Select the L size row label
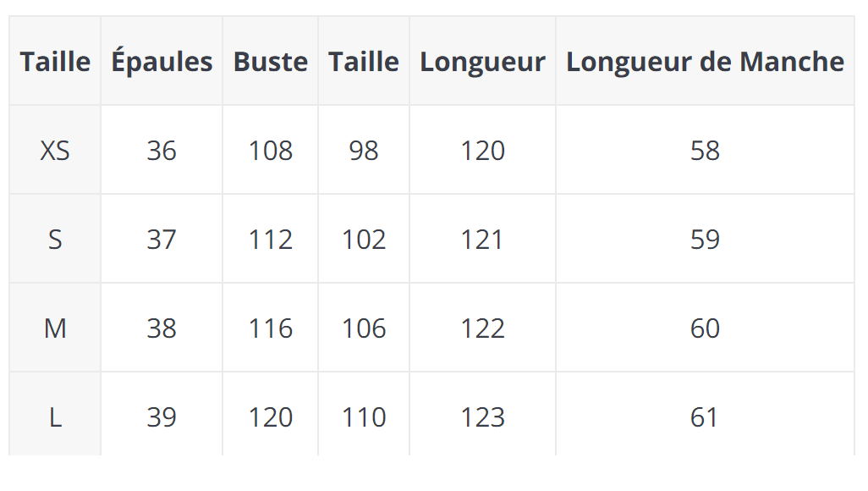This screenshot has width=868, height=491. pyautogui.click(x=55, y=417)
